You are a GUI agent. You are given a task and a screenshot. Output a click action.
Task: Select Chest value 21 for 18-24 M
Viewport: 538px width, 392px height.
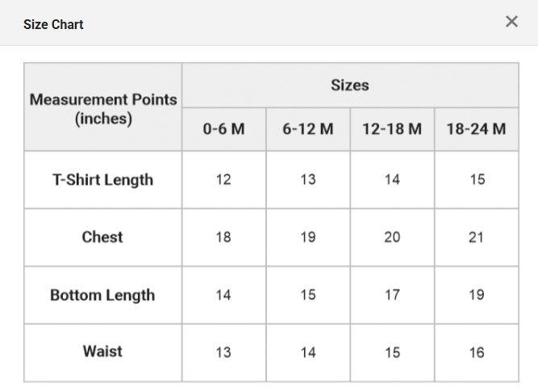tap(476, 237)
